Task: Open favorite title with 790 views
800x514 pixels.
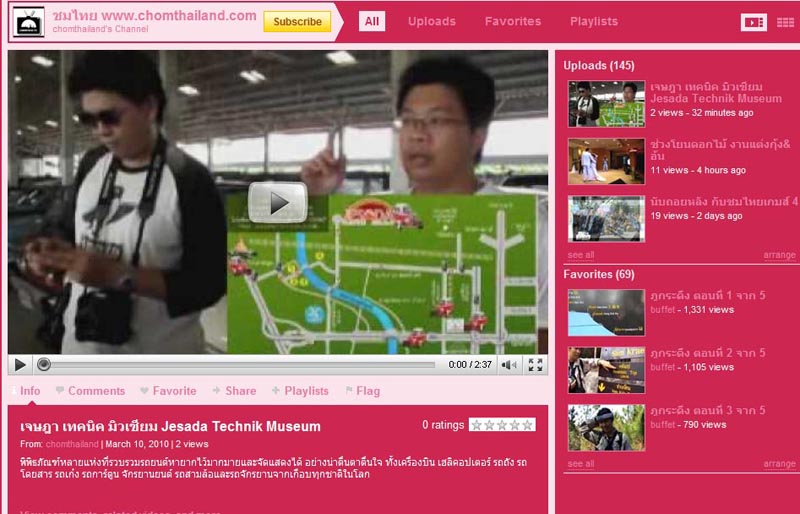Action: pos(708,410)
